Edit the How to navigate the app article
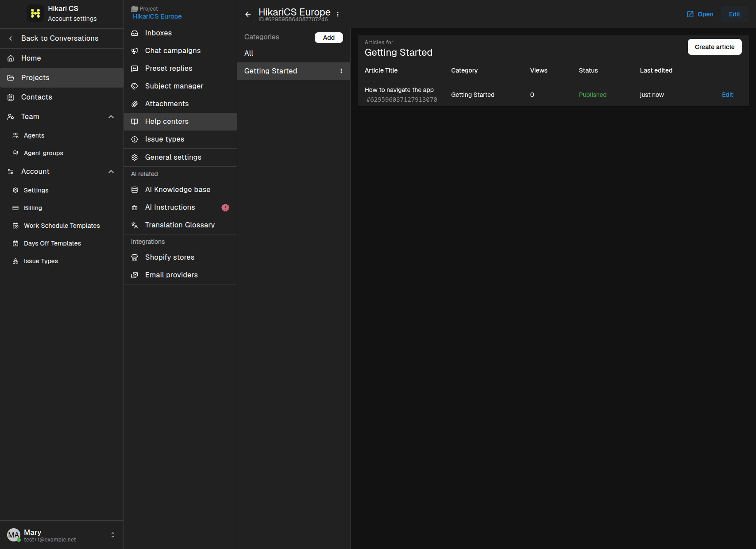This screenshot has height=549, width=756. (x=727, y=95)
